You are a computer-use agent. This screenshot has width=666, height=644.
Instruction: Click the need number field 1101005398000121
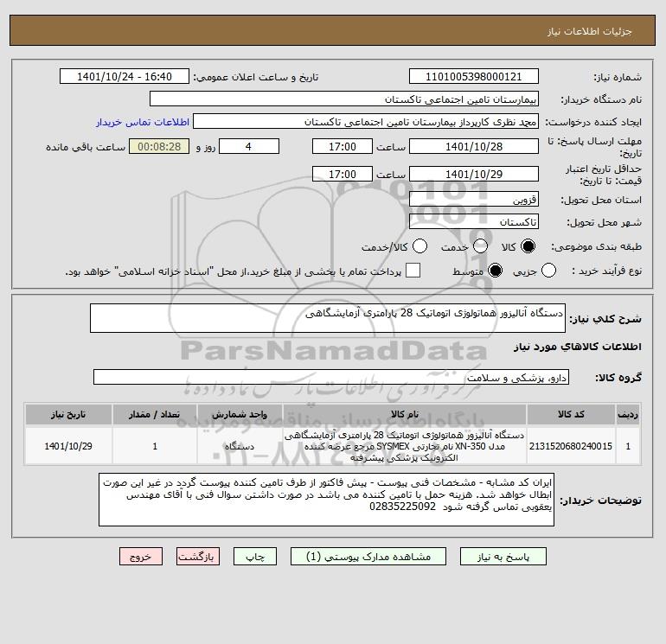[474, 76]
